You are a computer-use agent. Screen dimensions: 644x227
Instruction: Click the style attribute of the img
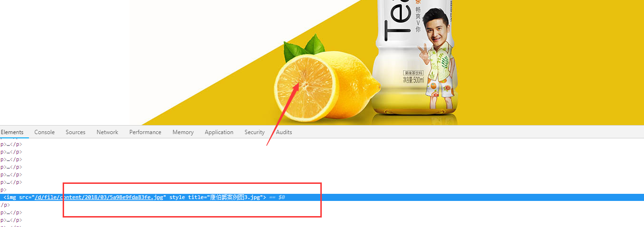click(x=177, y=197)
